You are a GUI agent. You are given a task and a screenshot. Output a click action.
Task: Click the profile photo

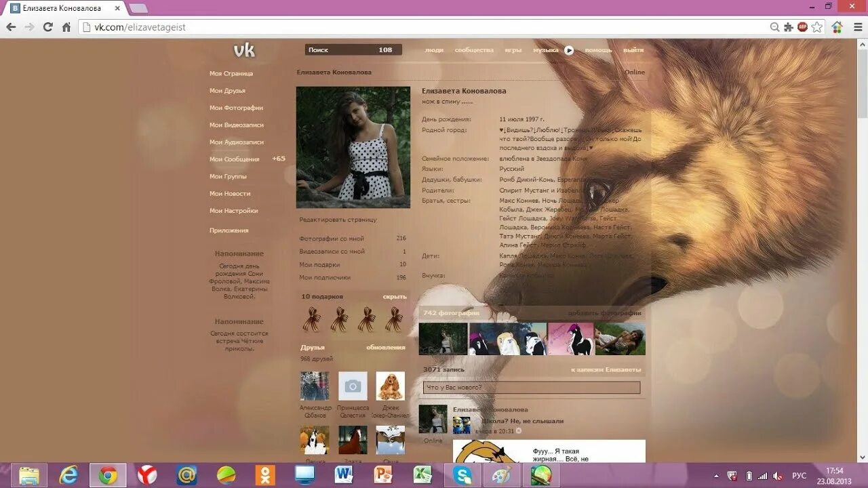(x=353, y=147)
